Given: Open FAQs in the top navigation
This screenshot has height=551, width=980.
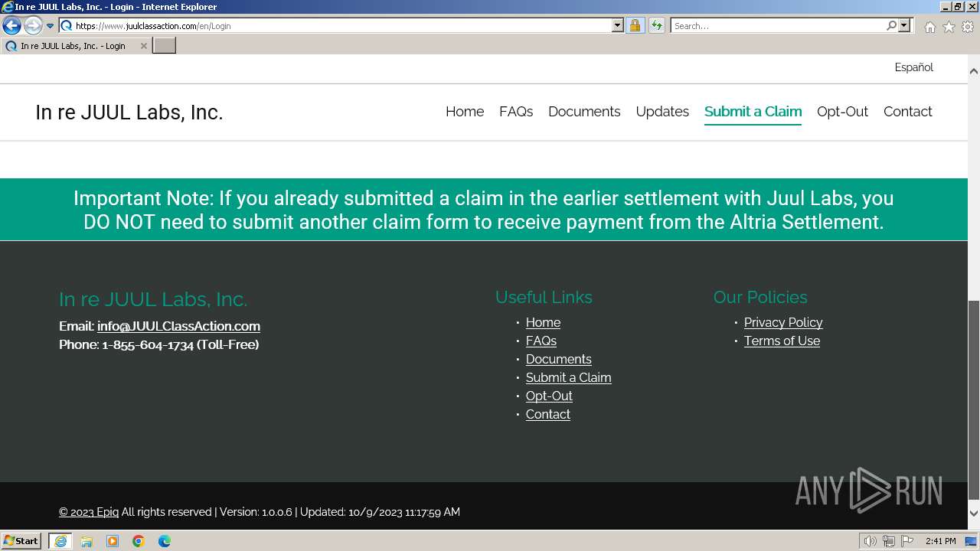Looking at the screenshot, I should tap(516, 112).
